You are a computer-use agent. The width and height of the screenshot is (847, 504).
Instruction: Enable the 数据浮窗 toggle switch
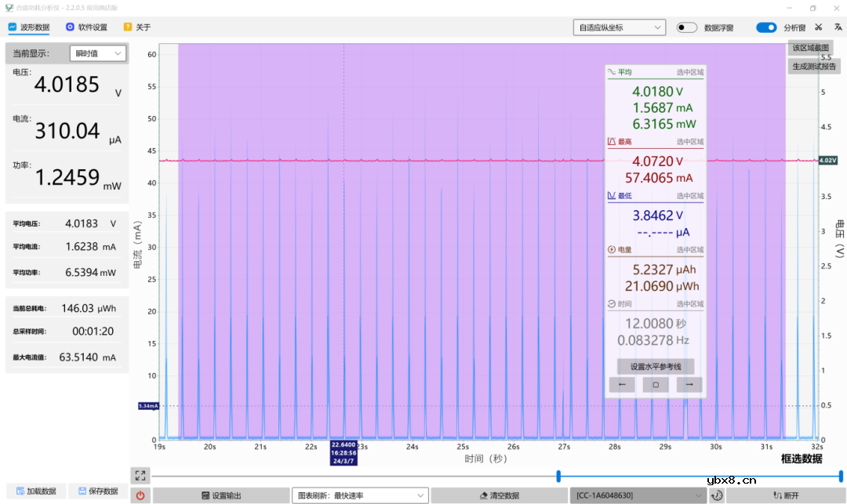point(687,27)
